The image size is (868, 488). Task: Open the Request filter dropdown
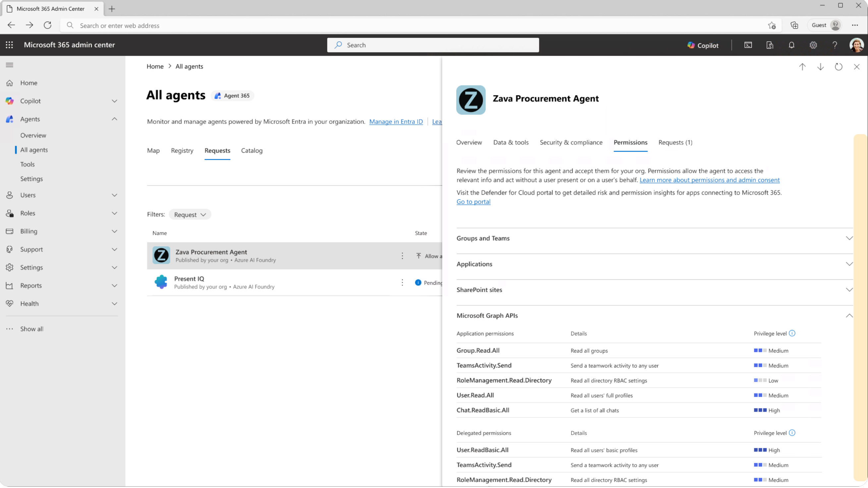pos(190,215)
